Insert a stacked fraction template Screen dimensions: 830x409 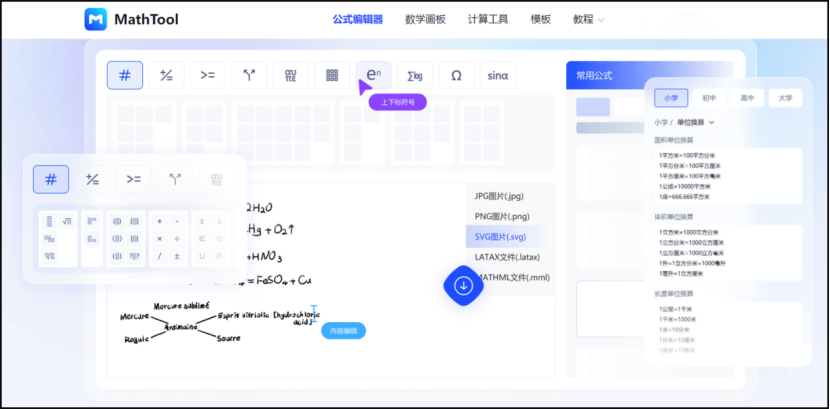tap(50, 221)
